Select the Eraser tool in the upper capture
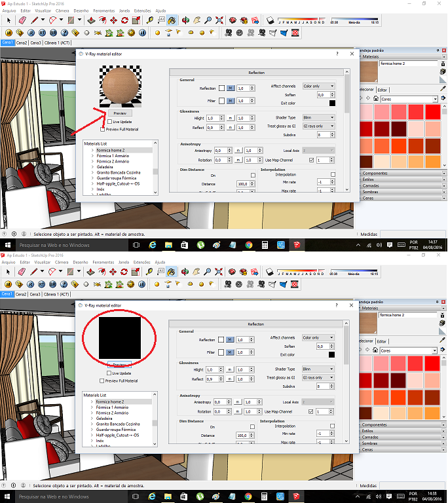 [22, 20]
